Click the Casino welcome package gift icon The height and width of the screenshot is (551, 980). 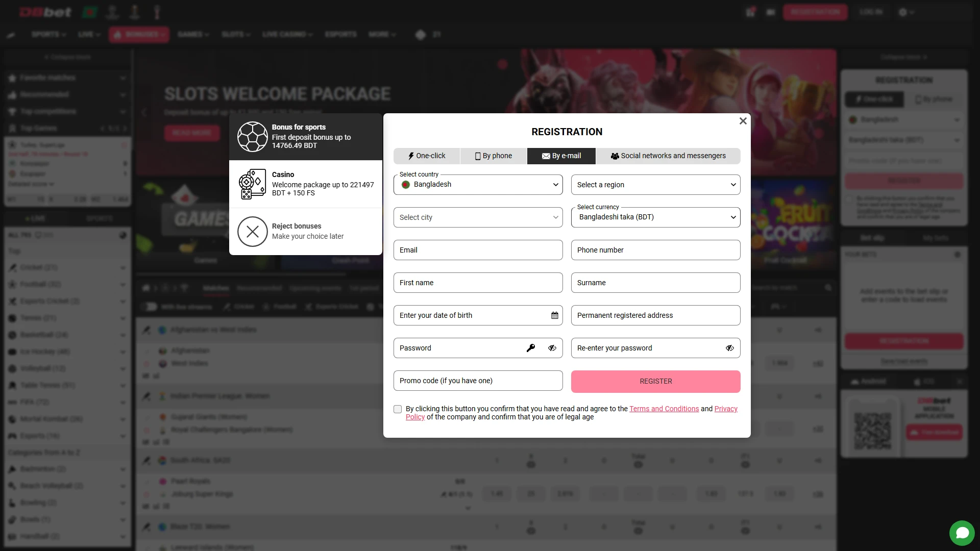pyautogui.click(x=252, y=184)
